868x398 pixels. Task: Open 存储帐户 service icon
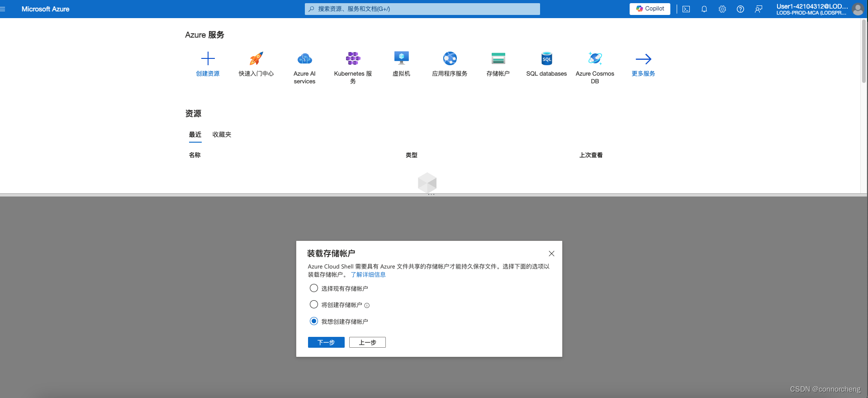(x=498, y=58)
